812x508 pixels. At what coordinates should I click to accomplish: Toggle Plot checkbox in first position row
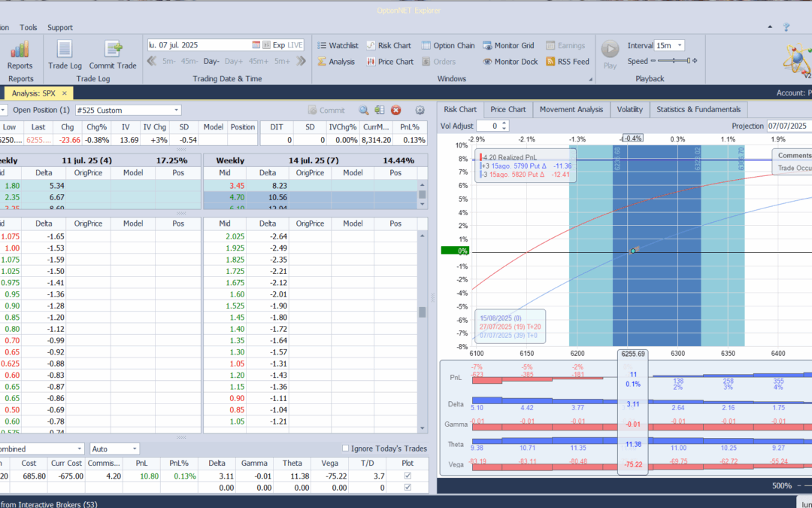coord(408,476)
